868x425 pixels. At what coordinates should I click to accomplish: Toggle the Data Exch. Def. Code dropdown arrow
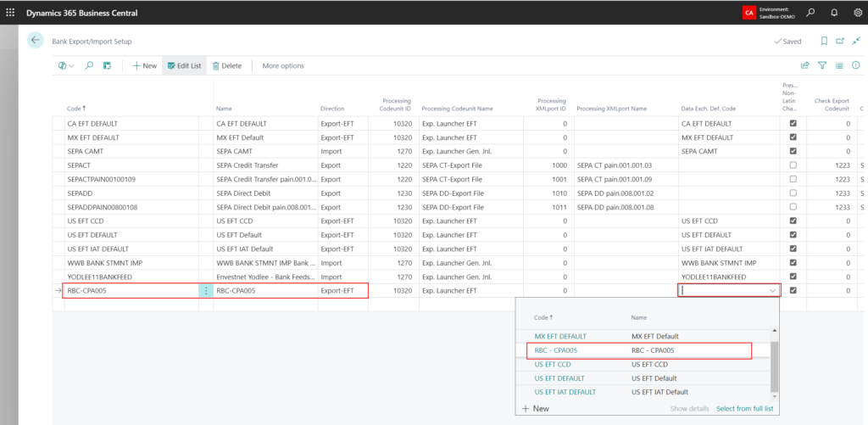click(x=772, y=290)
